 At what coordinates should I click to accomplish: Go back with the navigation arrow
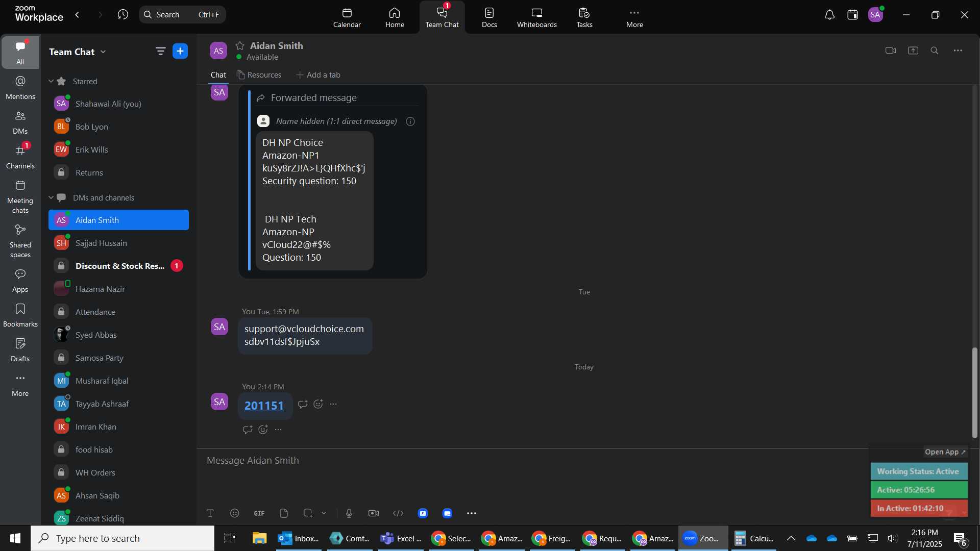78,15
